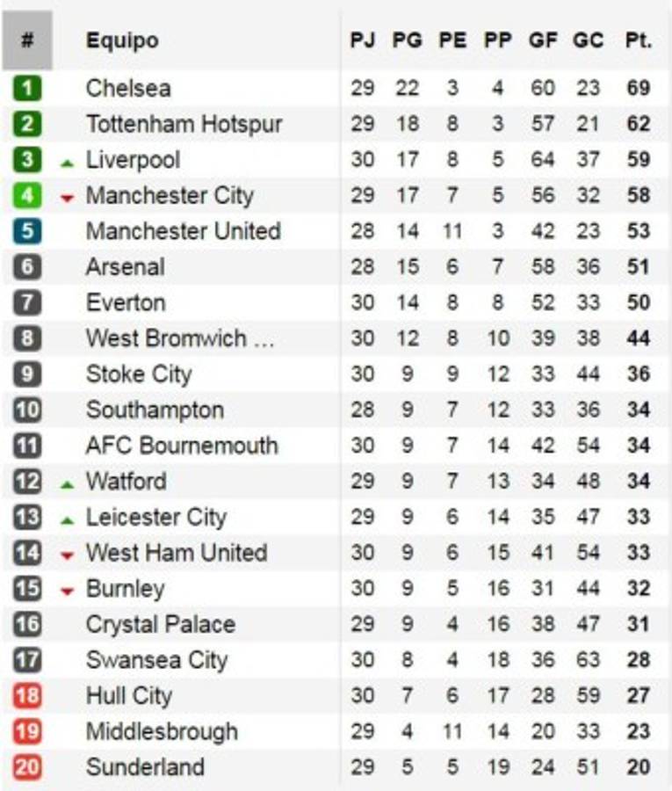The height and width of the screenshot is (791, 672).
Task: Click the Sunderland team name
Action: (145, 767)
